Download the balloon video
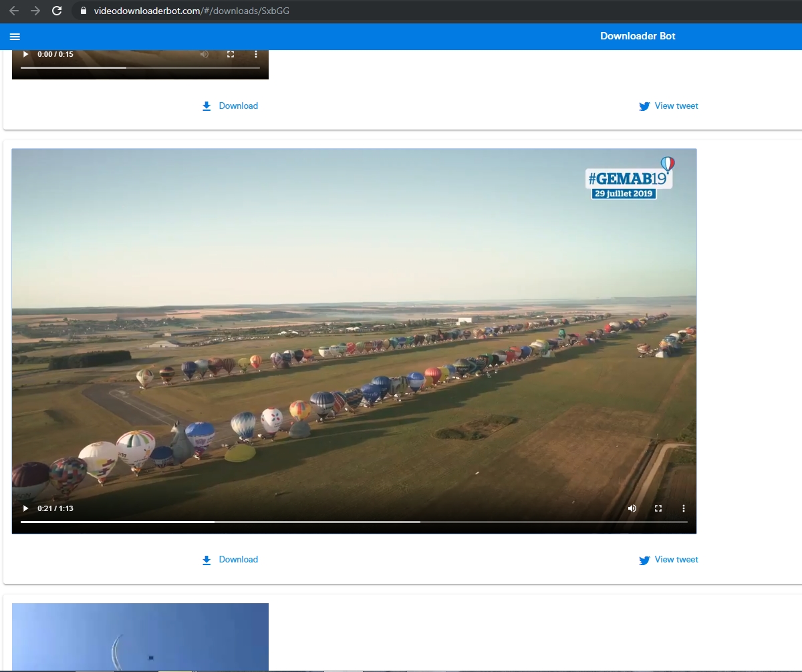802x672 pixels. click(230, 559)
